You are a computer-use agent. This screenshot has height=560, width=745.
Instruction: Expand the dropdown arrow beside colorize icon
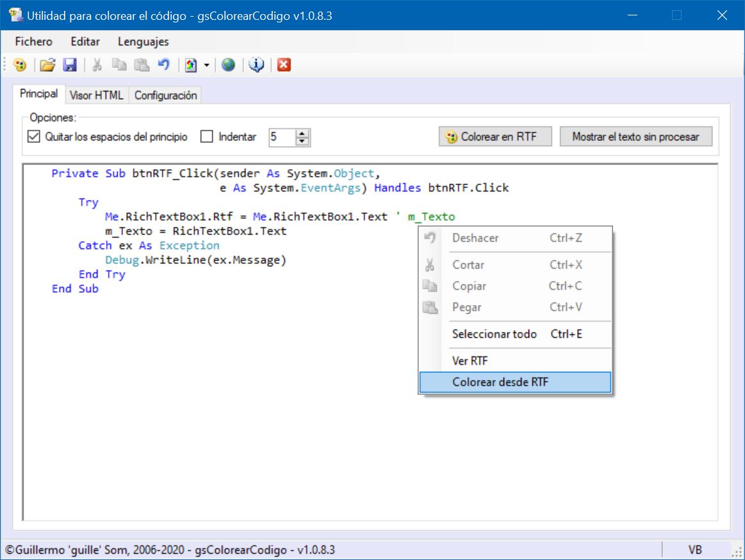tap(207, 65)
